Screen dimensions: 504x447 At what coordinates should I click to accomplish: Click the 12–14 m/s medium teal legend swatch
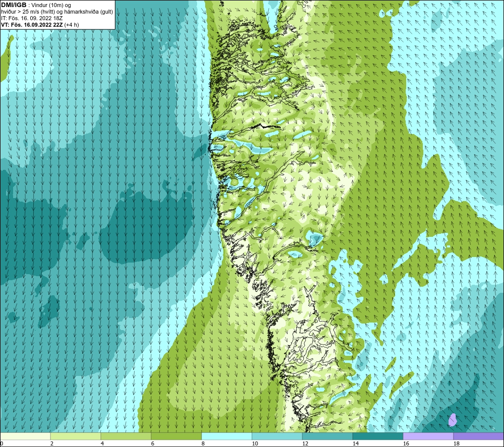point(328,436)
